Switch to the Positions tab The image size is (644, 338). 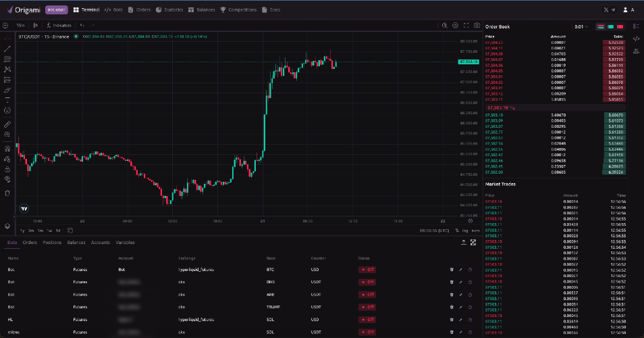point(52,243)
